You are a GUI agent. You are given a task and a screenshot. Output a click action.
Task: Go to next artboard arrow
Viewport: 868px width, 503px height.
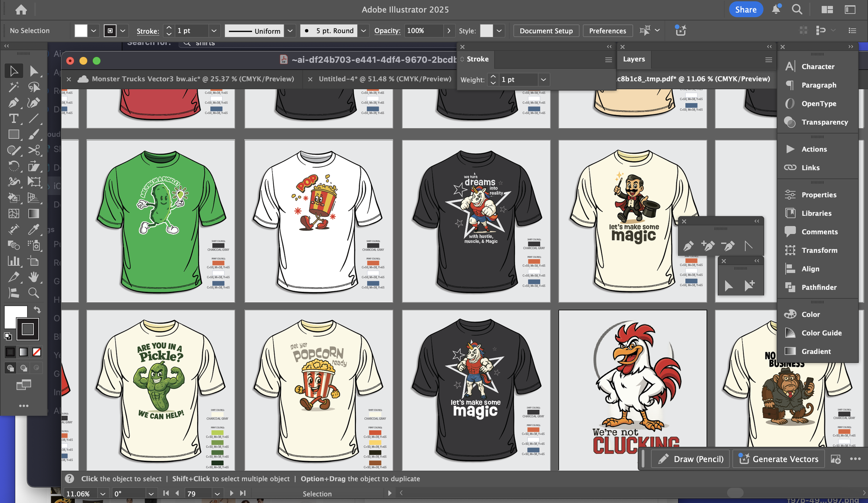pyautogui.click(x=232, y=493)
